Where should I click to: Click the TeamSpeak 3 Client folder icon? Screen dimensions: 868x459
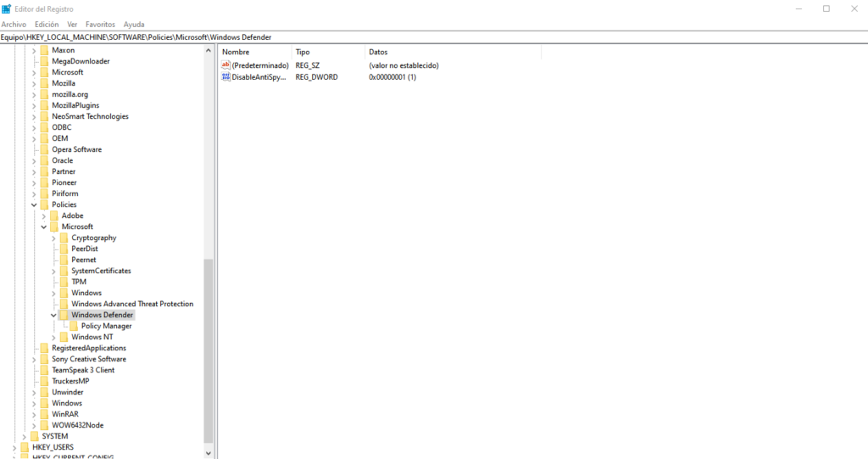44,370
